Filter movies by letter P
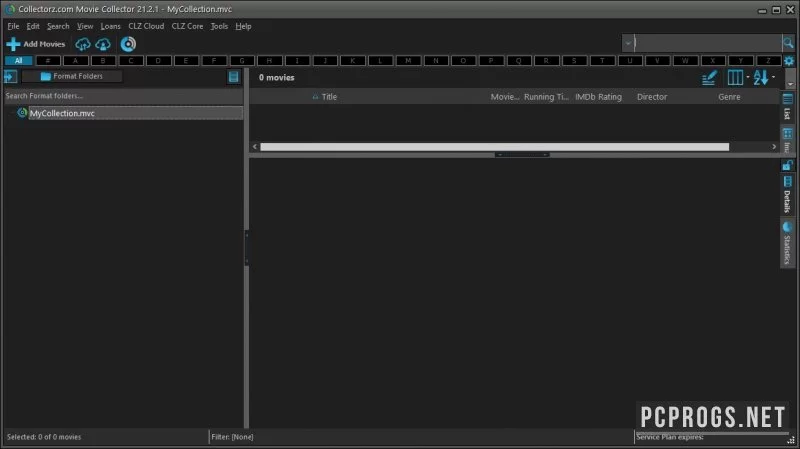The height and width of the screenshot is (449, 800). [x=491, y=61]
